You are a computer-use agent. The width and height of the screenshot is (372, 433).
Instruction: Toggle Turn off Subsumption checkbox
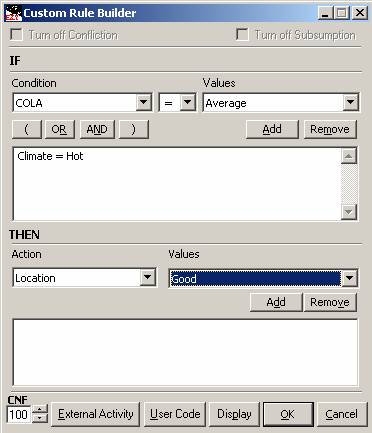point(242,35)
